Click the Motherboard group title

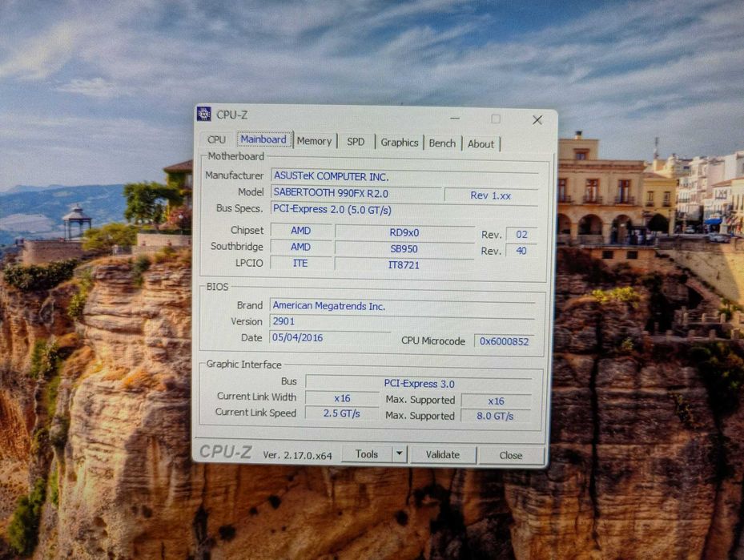click(x=235, y=156)
